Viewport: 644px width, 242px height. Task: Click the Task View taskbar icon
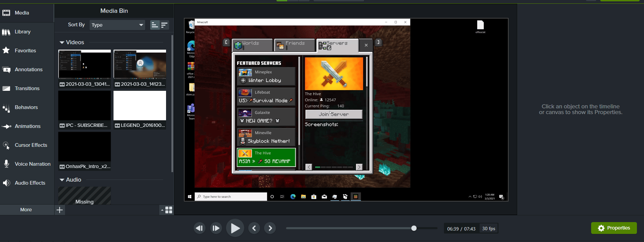282,196
